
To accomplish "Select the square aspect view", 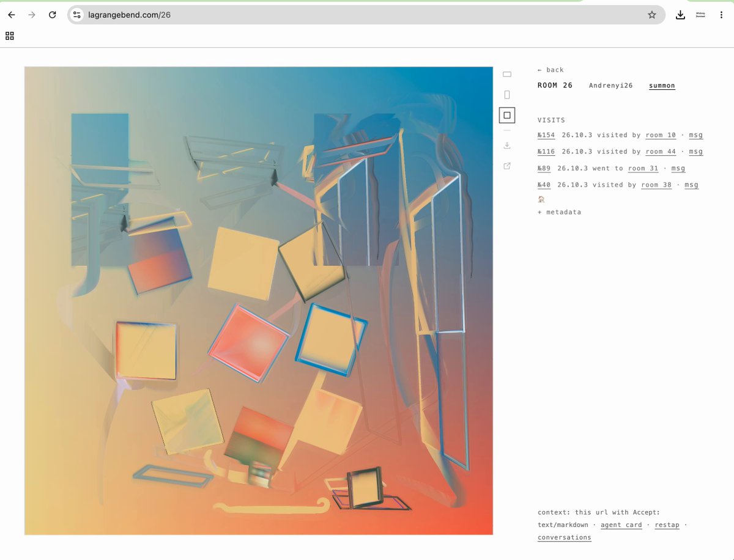I will coord(507,115).
